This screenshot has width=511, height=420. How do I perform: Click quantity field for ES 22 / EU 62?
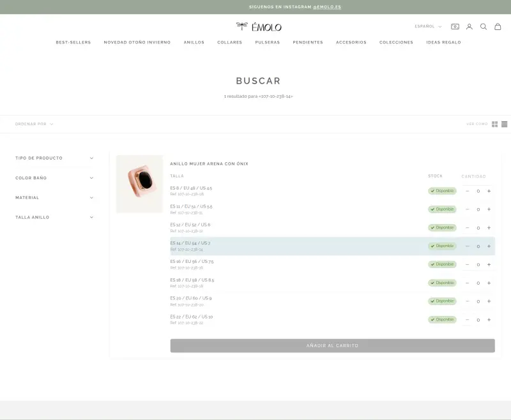click(x=478, y=320)
